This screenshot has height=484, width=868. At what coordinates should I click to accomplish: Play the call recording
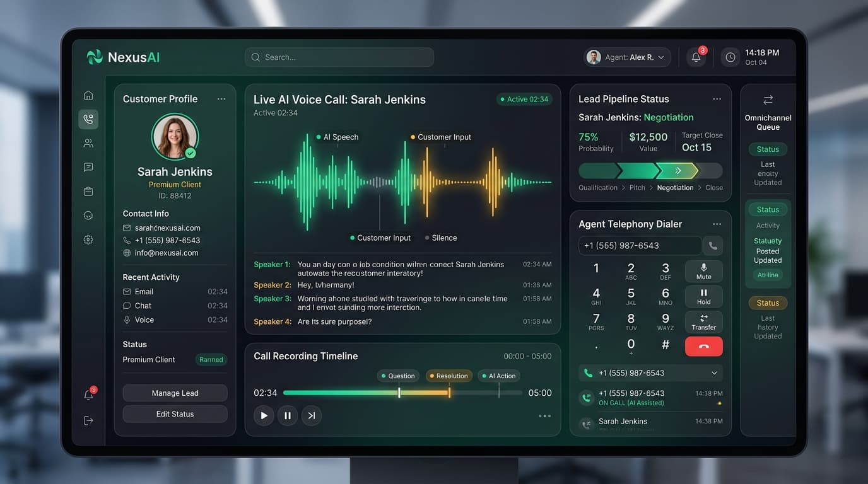[264, 415]
